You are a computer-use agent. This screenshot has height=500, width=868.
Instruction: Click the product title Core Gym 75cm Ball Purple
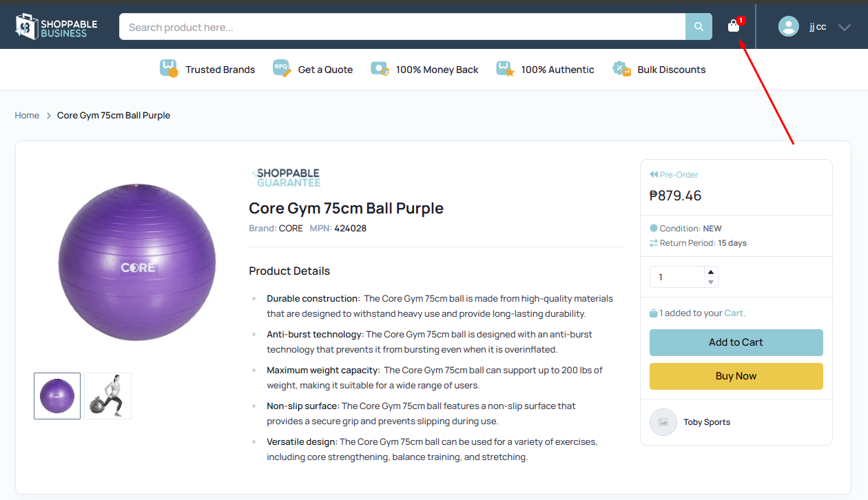pos(347,208)
